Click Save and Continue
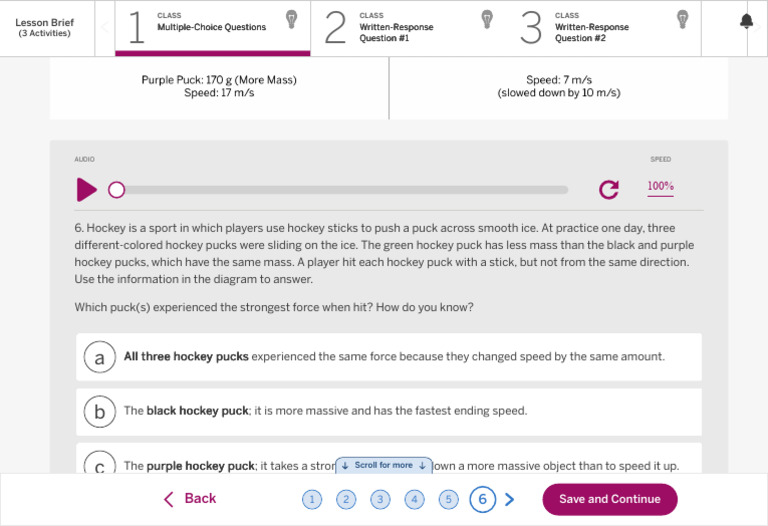Screen dimensions: 768x526 [610, 499]
